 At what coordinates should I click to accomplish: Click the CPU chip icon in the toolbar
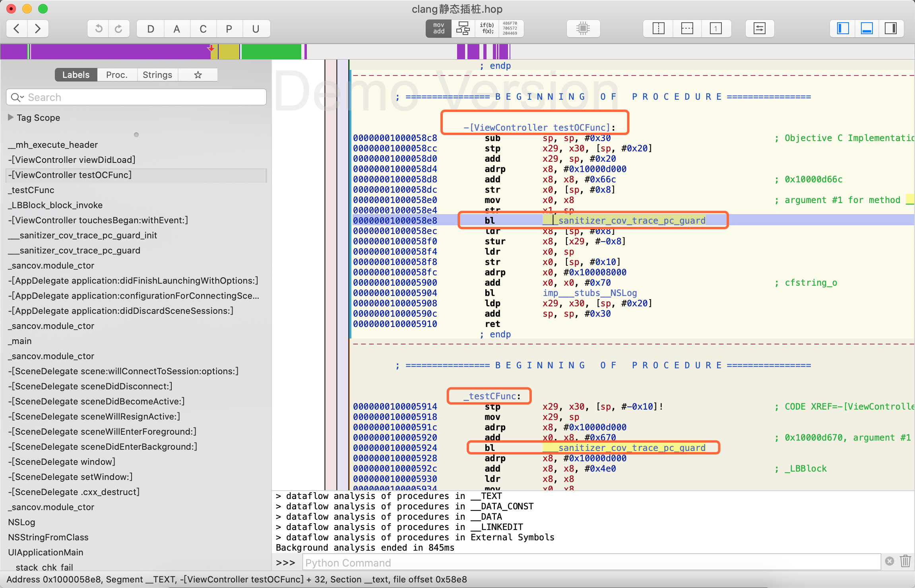coord(583,29)
